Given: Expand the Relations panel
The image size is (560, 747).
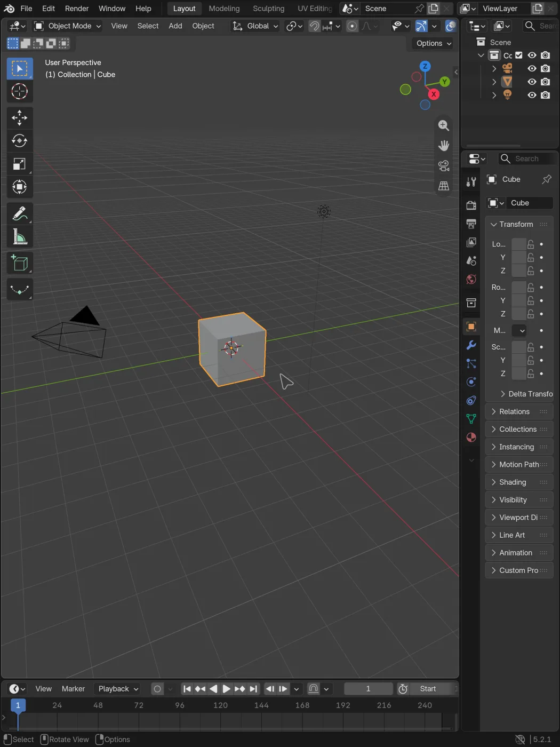Looking at the screenshot, I should [x=519, y=412].
